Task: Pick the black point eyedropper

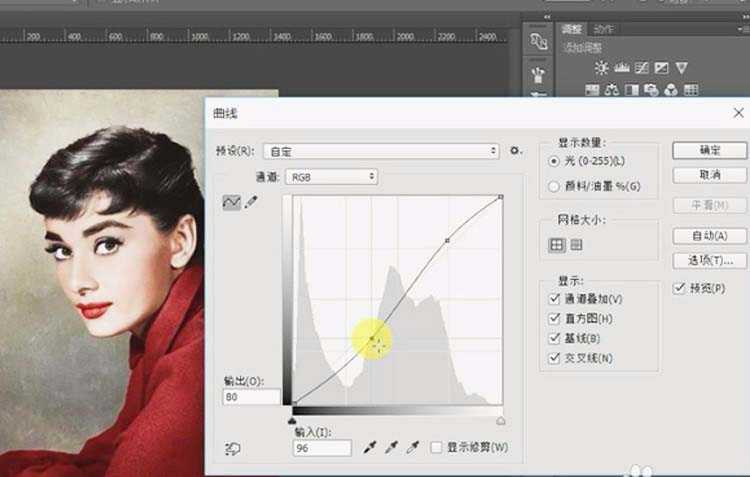Action: point(371,448)
